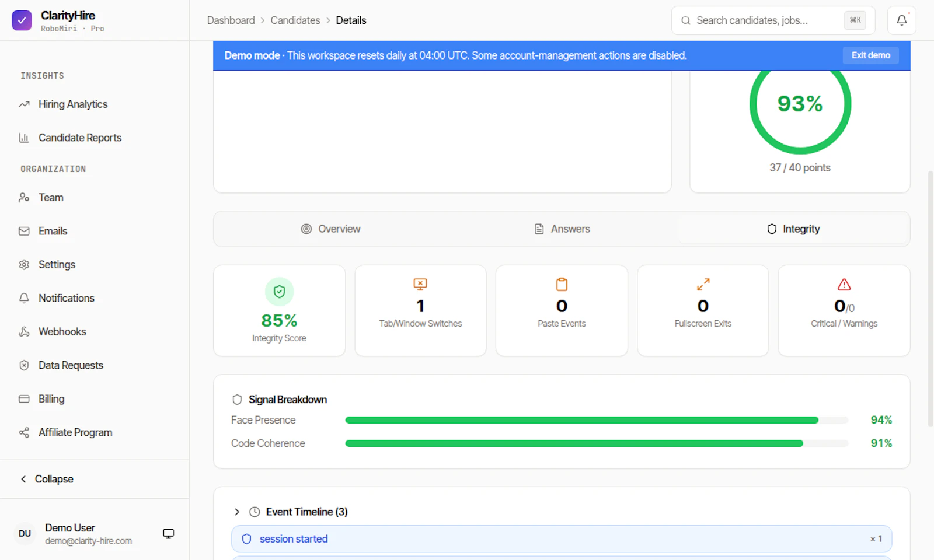This screenshot has width=934, height=560.
Task: Click the Candidate Reports chart icon
Action: click(24, 138)
